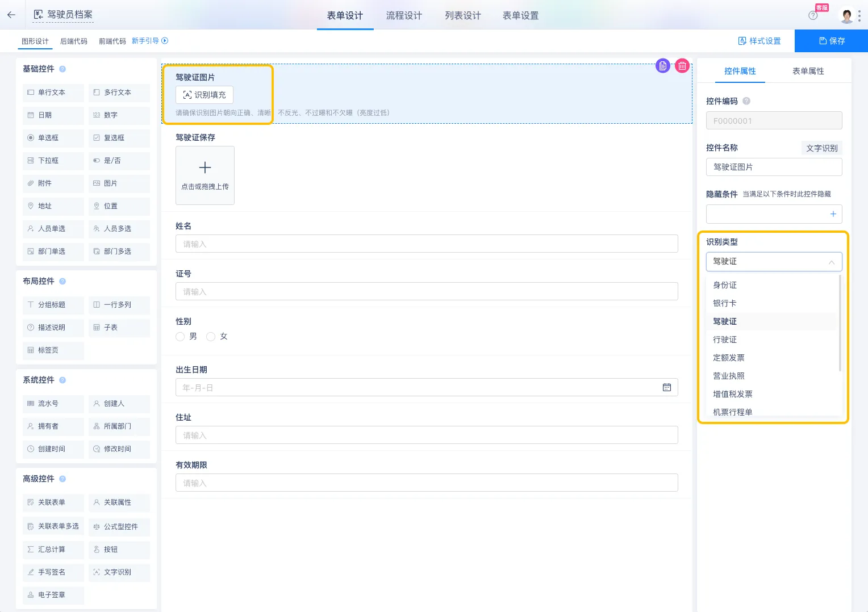Add 关联表单 control
The height and width of the screenshot is (612, 868).
(x=53, y=502)
